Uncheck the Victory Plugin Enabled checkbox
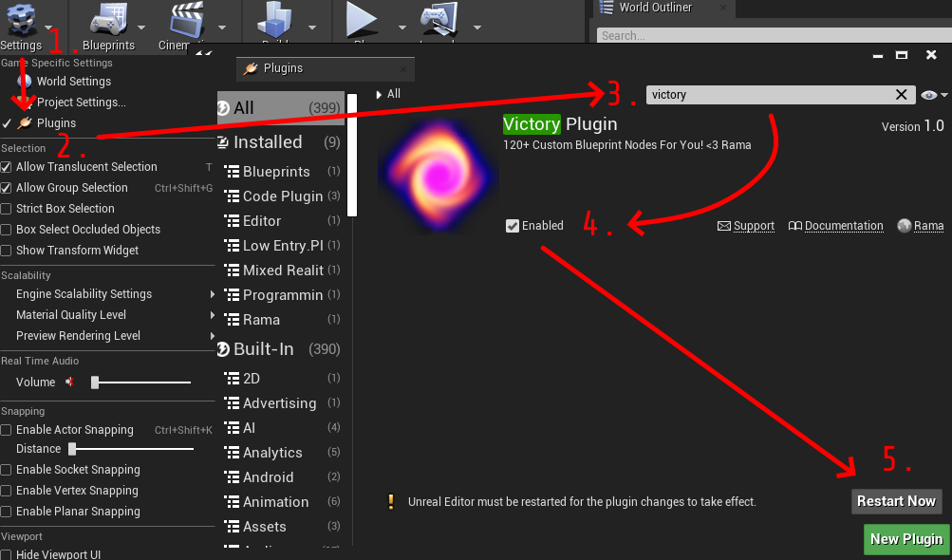Viewport: 952px width, 560px height. click(513, 226)
